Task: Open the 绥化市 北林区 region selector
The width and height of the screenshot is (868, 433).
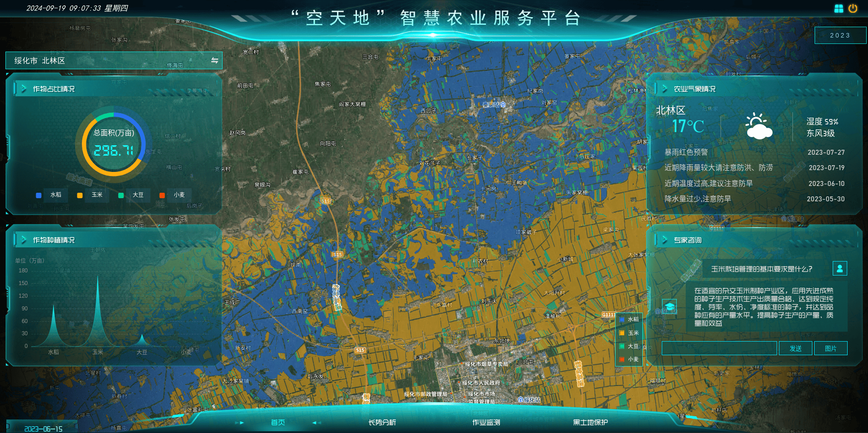Action: point(114,60)
